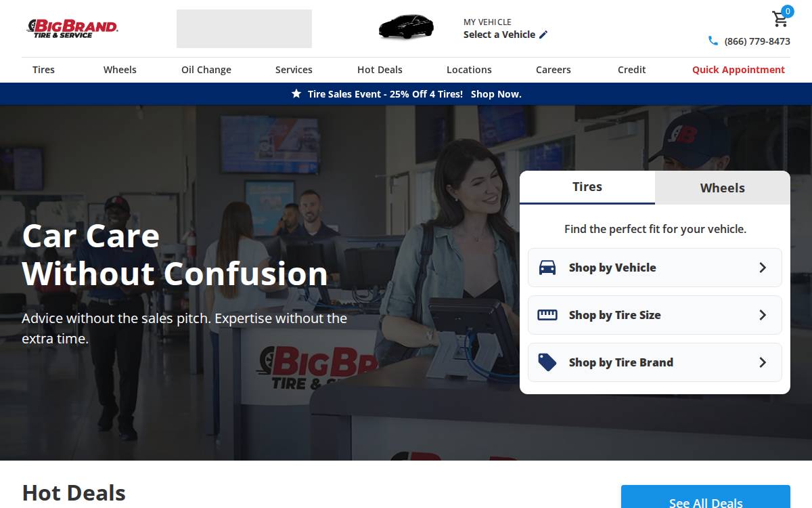Image resolution: width=812 pixels, height=508 pixels.
Task: Click the MY VEHICLE label
Action: pyautogui.click(x=487, y=22)
